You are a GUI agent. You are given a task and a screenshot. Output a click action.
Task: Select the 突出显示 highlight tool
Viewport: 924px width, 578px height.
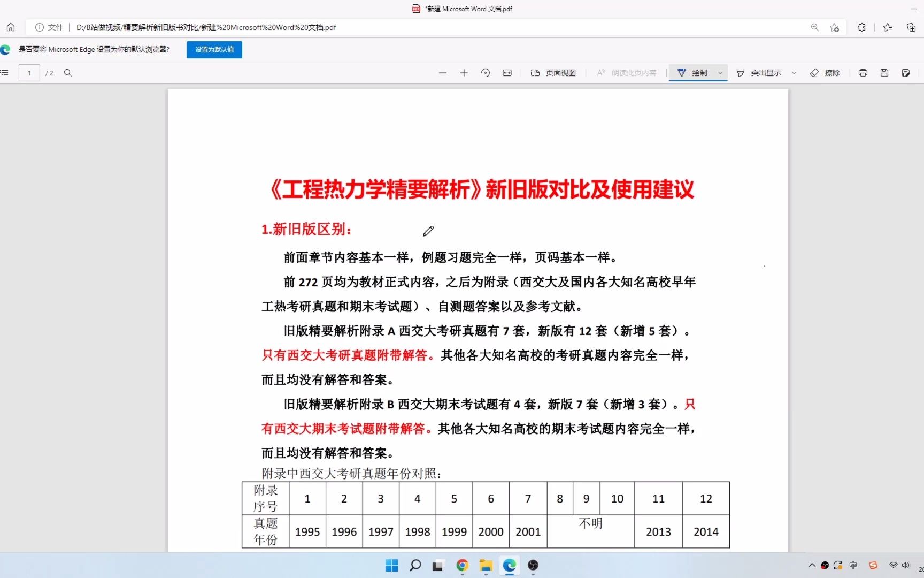(x=759, y=73)
